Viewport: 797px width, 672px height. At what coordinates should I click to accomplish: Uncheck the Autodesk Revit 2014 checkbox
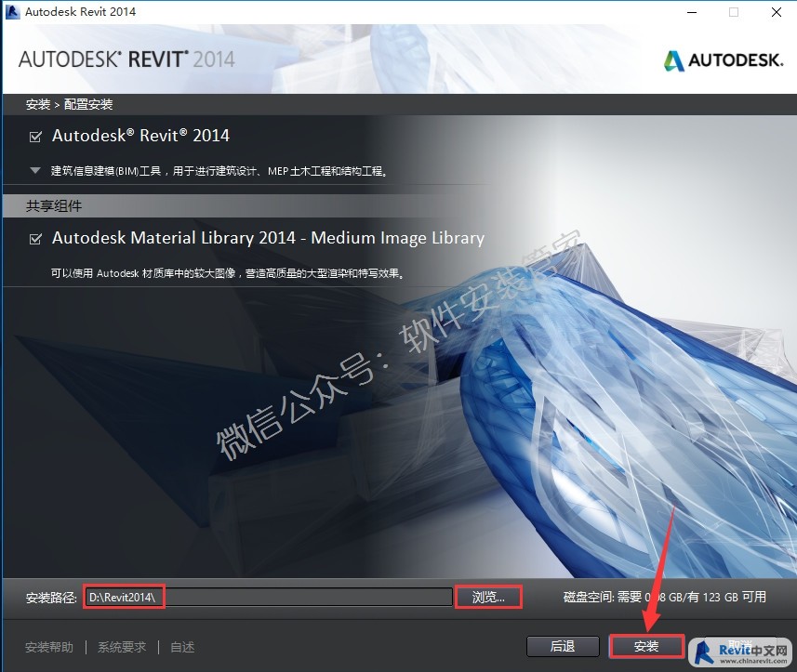click(x=35, y=137)
